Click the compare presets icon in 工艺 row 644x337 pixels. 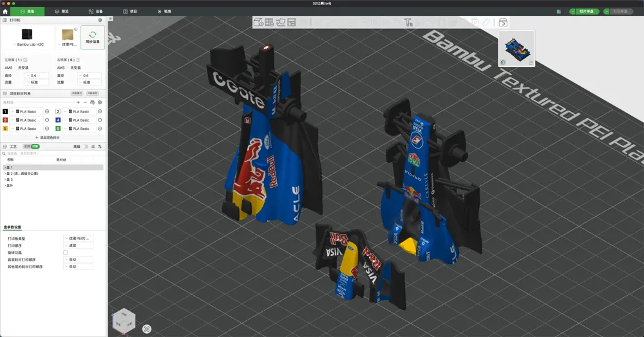point(100,147)
